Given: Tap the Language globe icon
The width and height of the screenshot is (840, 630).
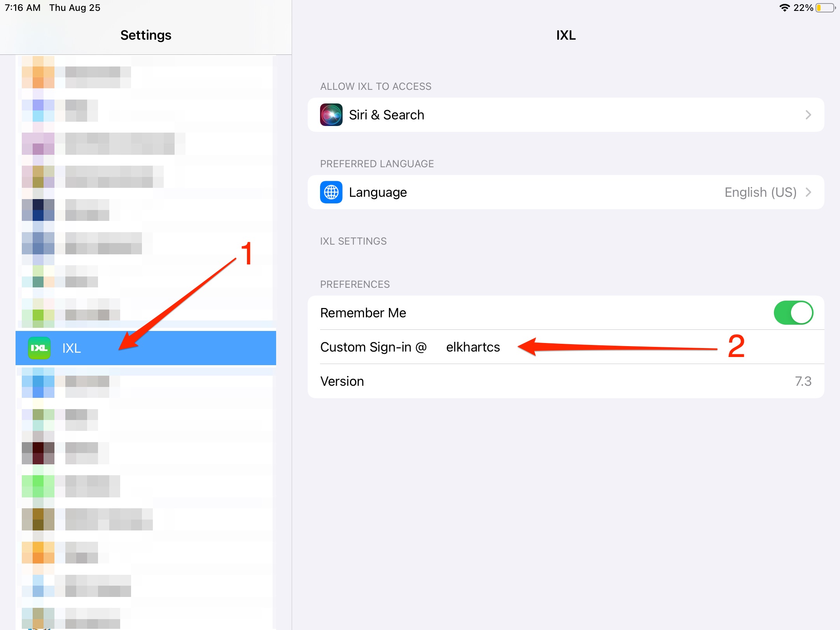Looking at the screenshot, I should tap(331, 192).
